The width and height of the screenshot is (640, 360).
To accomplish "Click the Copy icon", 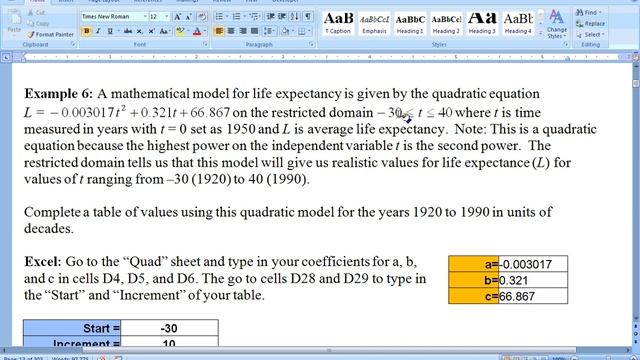I will point(31,24).
